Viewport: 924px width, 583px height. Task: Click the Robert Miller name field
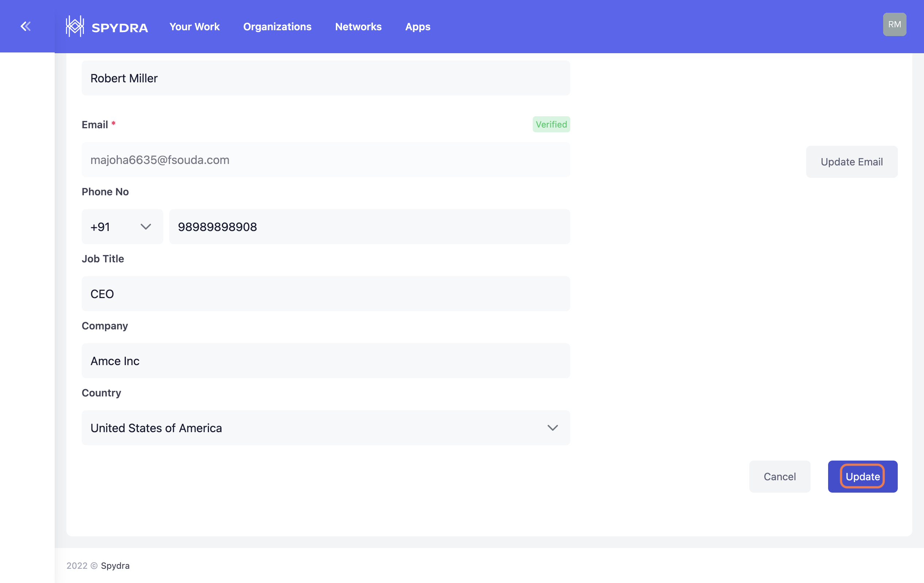click(325, 78)
